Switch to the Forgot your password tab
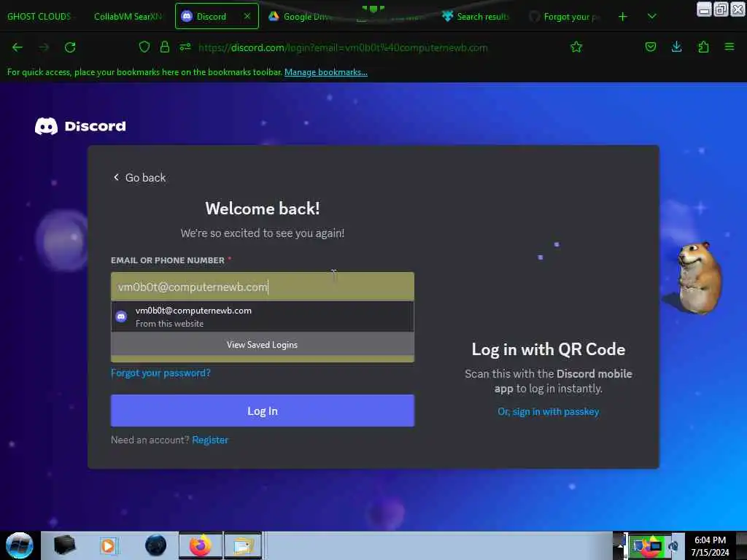This screenshot has height=560, width=747. click(x=565, y=16)
